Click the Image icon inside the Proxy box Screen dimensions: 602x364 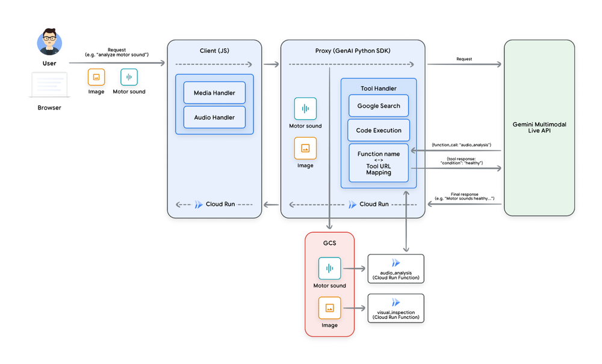(x=305, y=148)
